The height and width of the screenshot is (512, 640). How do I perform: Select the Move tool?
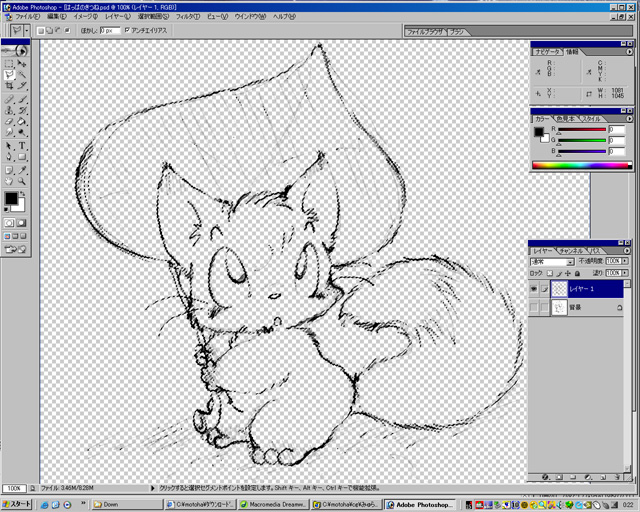point(22,64)
